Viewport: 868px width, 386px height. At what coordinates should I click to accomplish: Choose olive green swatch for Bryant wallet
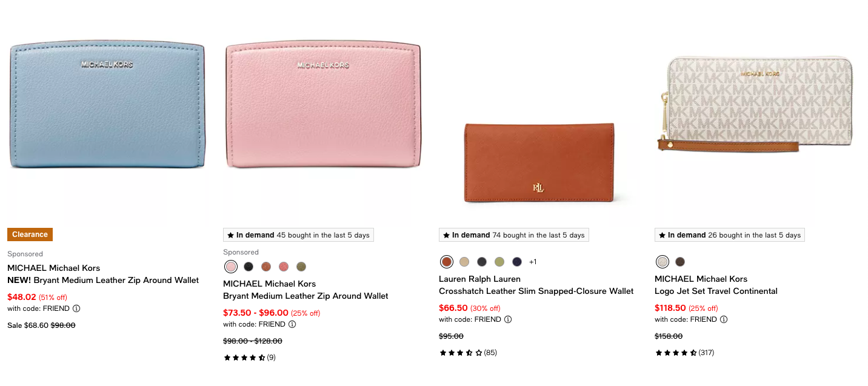coord(301,267)
